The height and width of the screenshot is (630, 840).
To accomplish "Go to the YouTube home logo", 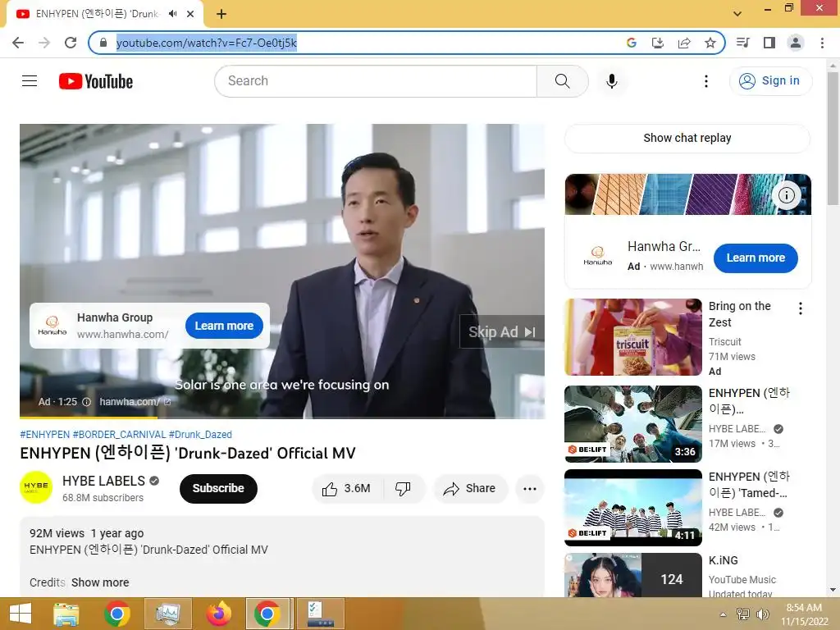I will [96, 81].
